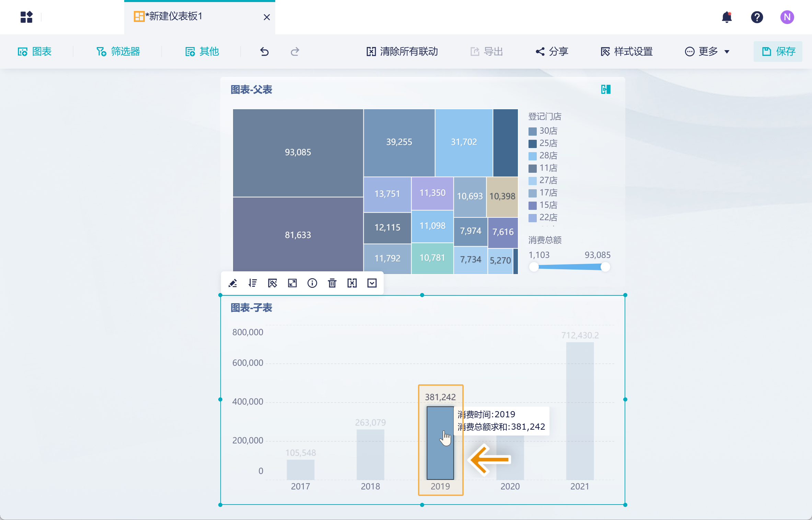This screenshot has width=812, height=520.
Task: Select the 10,781 treemap block
Action: (x=432, y=258)
